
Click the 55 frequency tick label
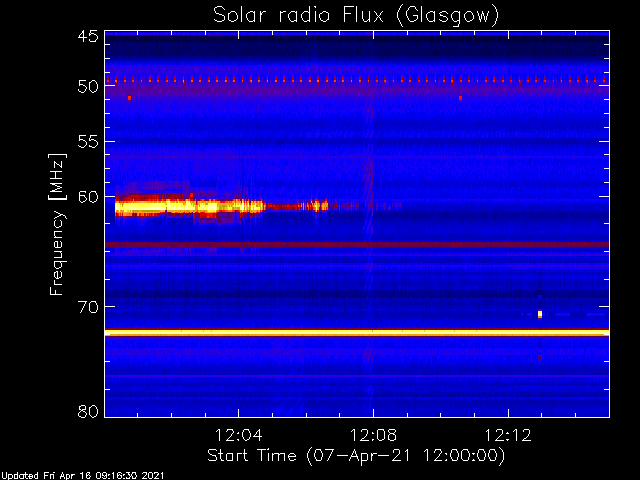pos(88,142)
